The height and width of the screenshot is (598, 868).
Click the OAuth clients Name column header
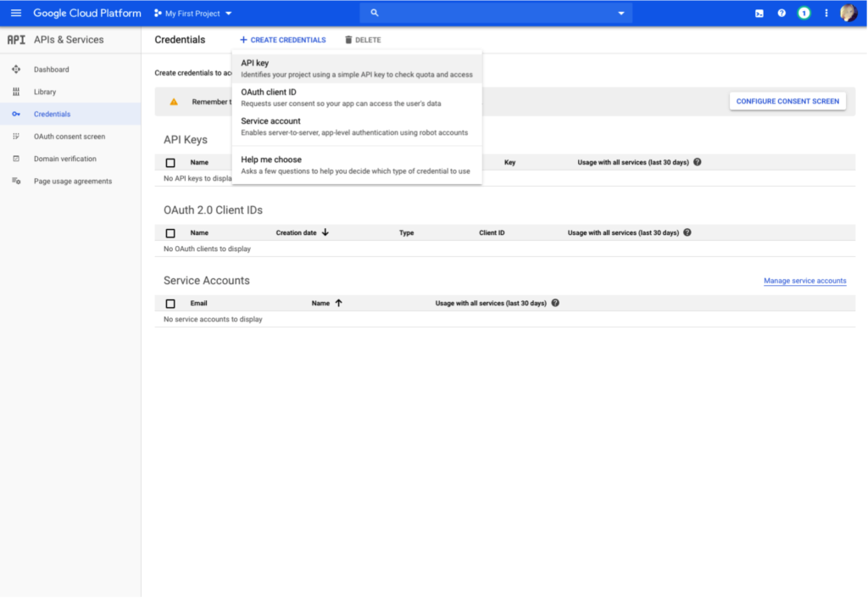click(199, 233)
